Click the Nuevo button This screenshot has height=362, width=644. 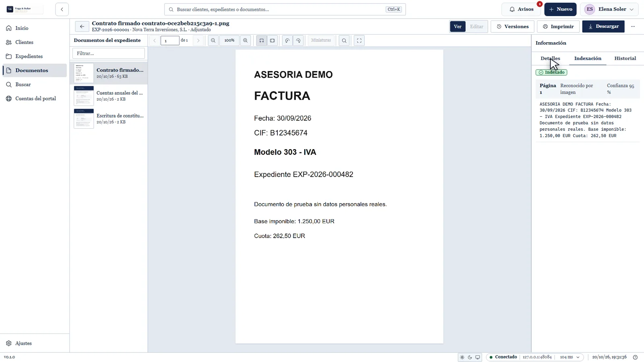(560, 9)
